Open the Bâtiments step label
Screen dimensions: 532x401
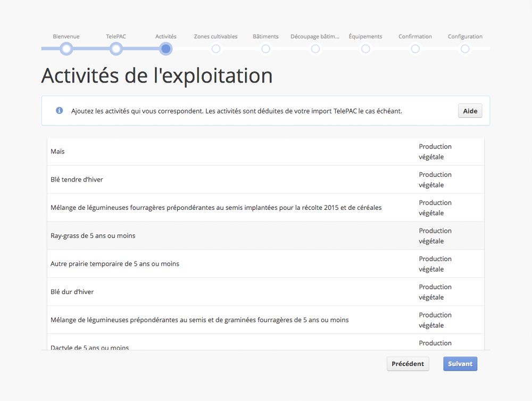coord(265,36)
